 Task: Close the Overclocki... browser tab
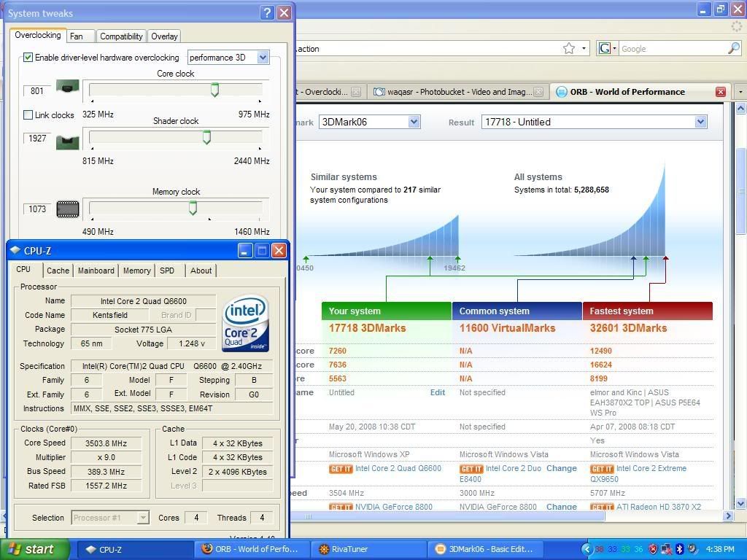tap(356, 92)
